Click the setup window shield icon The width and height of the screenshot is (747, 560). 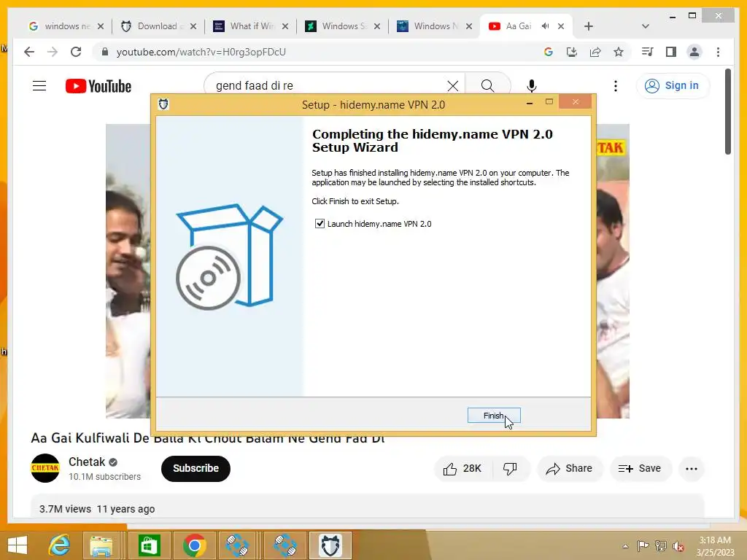163,104
